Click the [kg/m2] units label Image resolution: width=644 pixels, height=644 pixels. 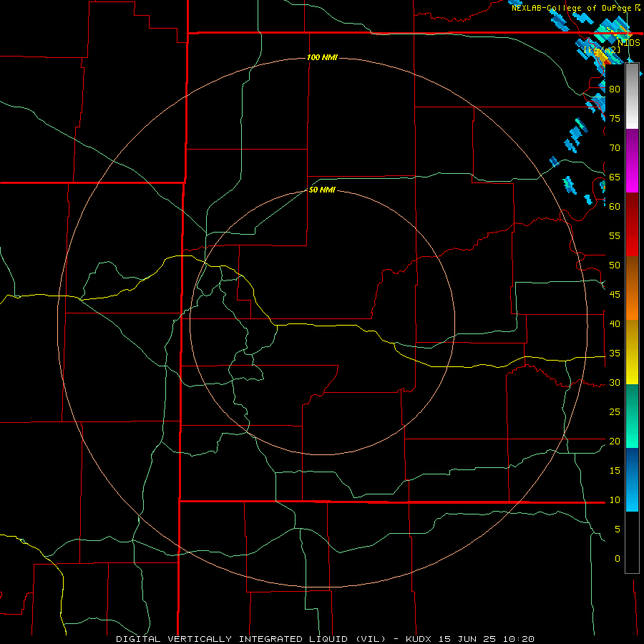[602, 50]
